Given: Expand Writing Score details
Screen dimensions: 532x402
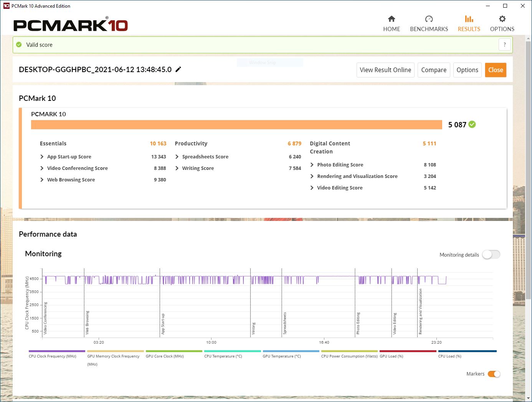Looking at the screenshot, I should pos(177,168).
